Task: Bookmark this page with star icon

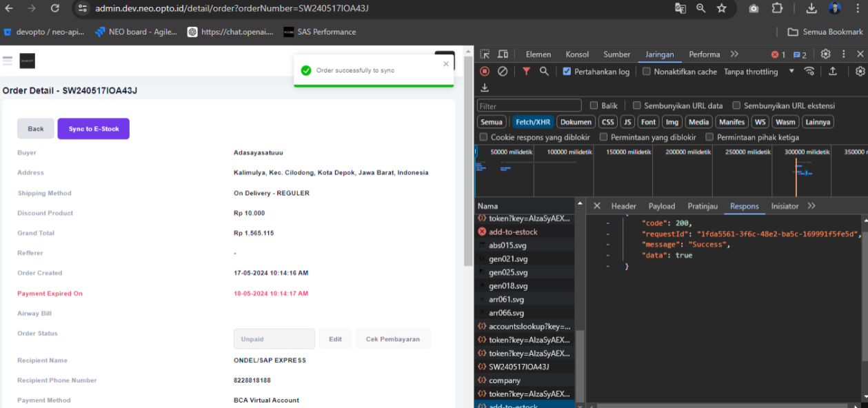Action: click(721, 8)
